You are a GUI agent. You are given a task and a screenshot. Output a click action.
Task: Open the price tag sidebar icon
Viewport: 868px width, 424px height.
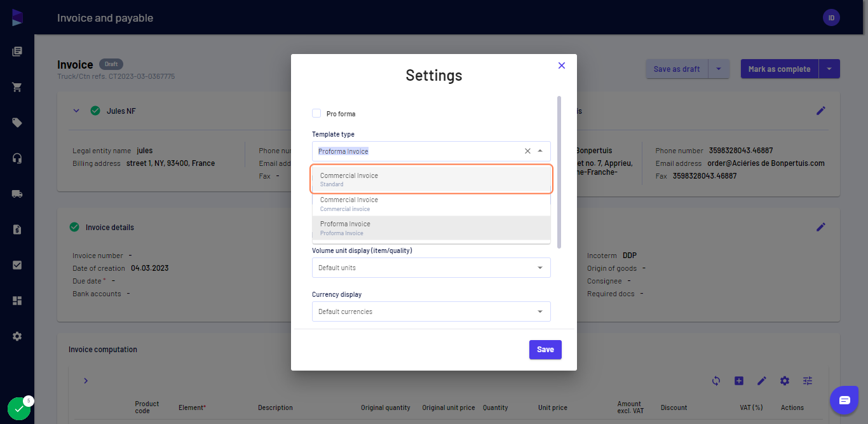17,123
